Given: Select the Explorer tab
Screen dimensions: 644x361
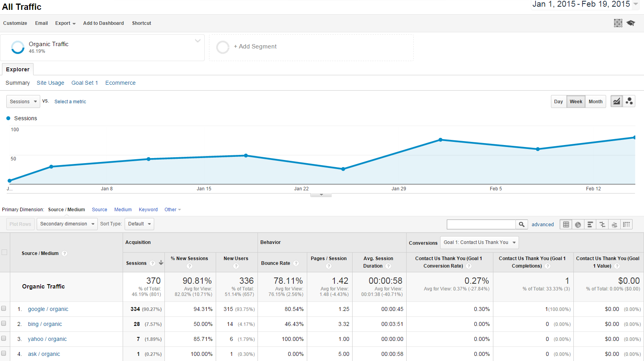Looking at the screenshot, I should (18, 69).
